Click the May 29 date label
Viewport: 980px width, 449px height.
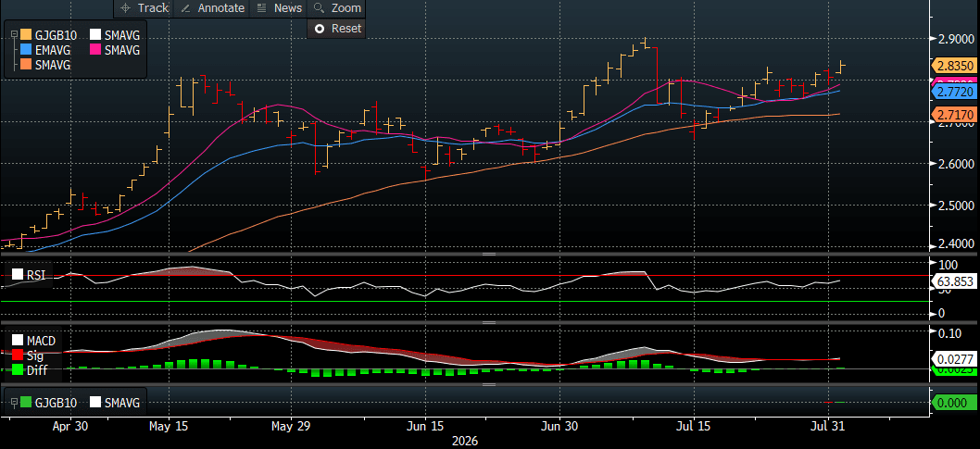click(291, 427)
